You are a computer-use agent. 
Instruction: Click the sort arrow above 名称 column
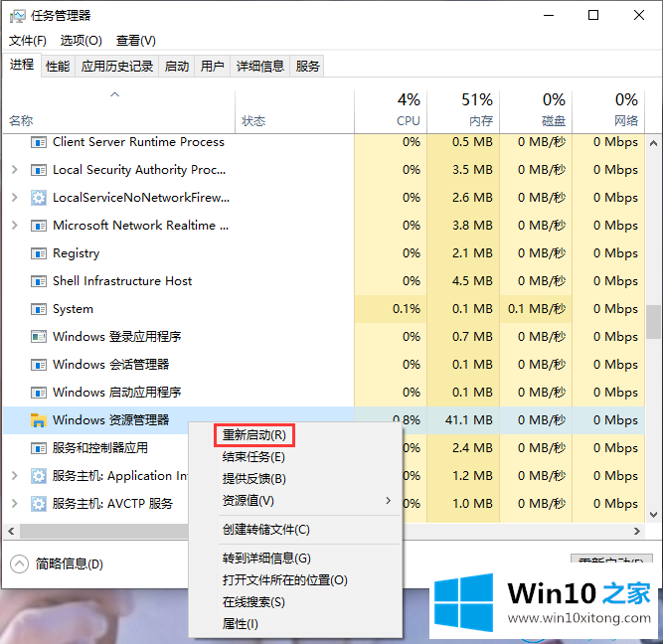(114, 94)
